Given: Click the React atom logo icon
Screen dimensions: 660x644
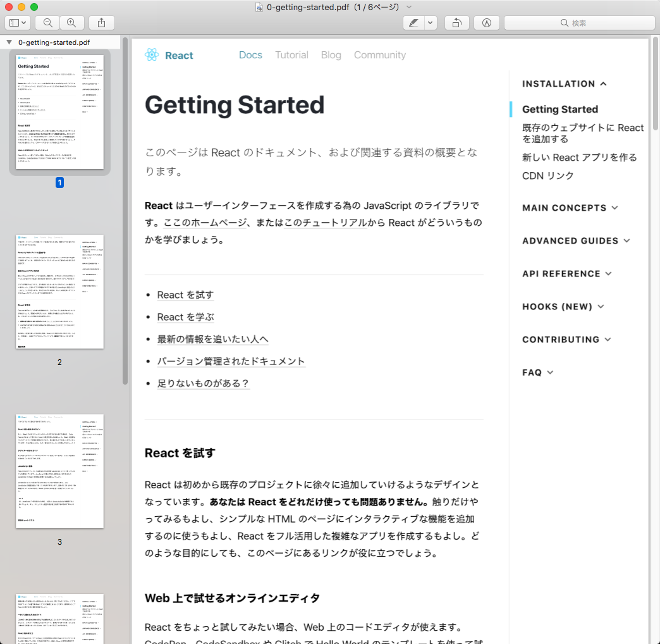Looking at the screenshot, I should (152, 55).
